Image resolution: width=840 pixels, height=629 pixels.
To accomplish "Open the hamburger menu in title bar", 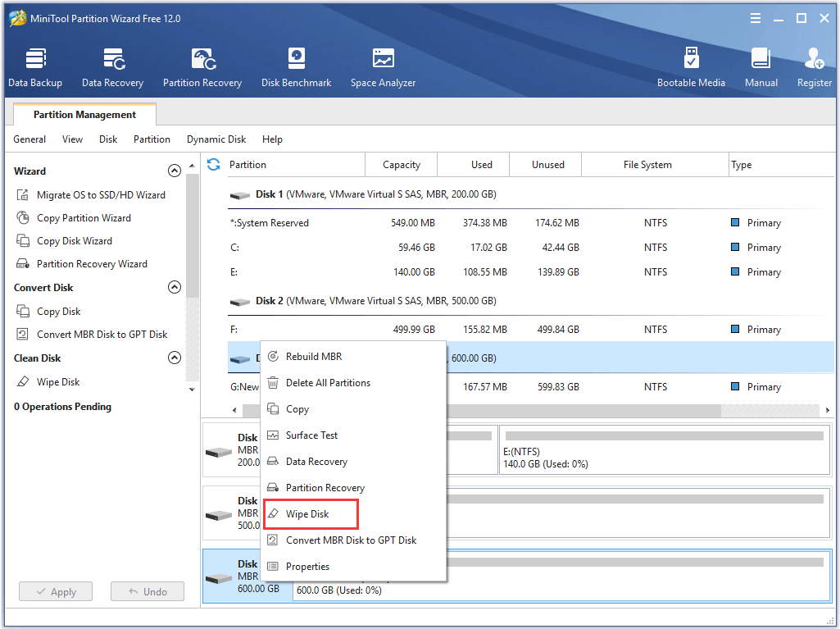I will [756, 18].
